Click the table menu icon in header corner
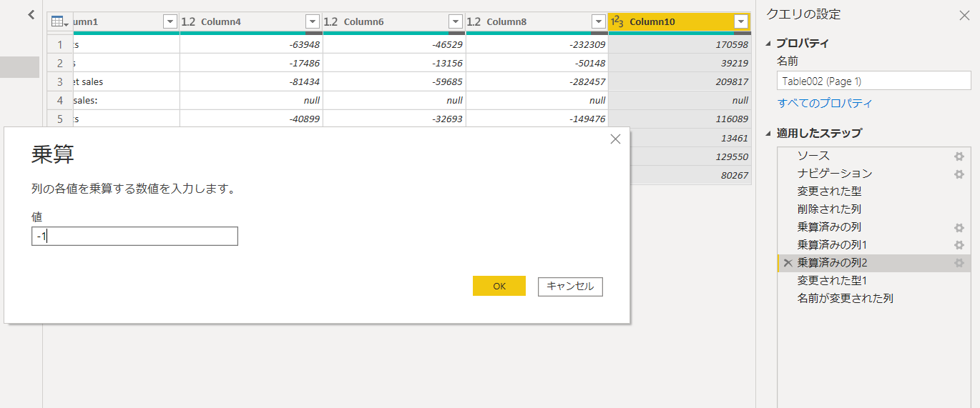 tap(60, 22)
